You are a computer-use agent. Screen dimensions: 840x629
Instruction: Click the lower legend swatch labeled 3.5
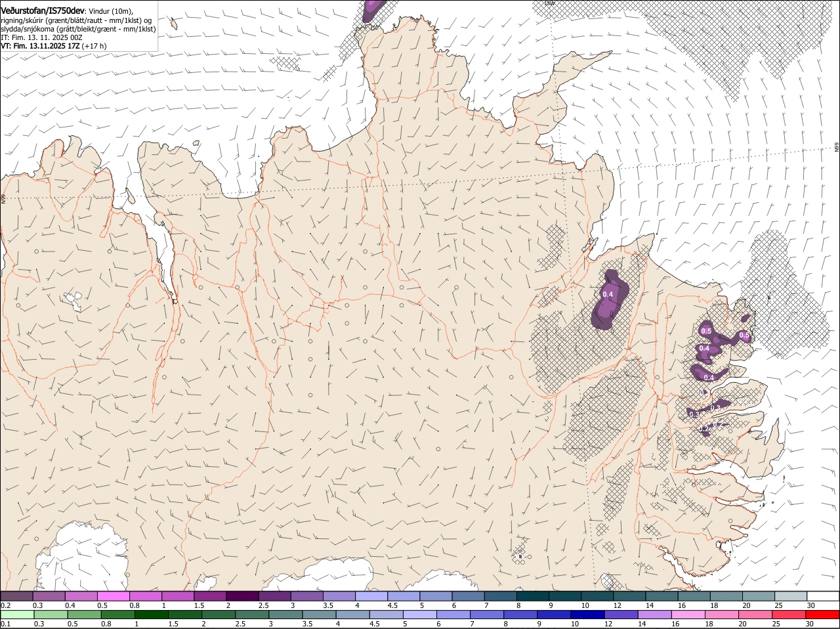pos(320,615)
